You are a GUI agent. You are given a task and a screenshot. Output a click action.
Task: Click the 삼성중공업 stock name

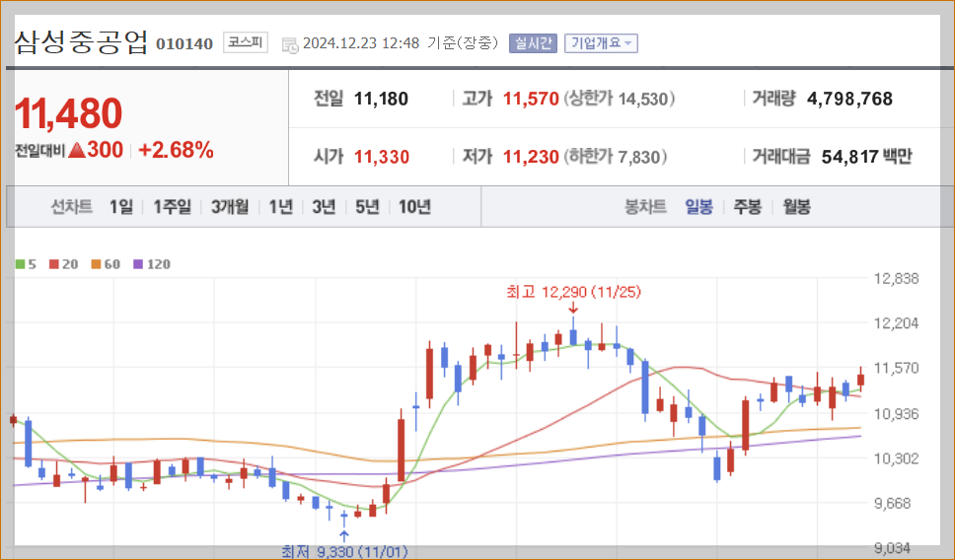click(81, 42)
